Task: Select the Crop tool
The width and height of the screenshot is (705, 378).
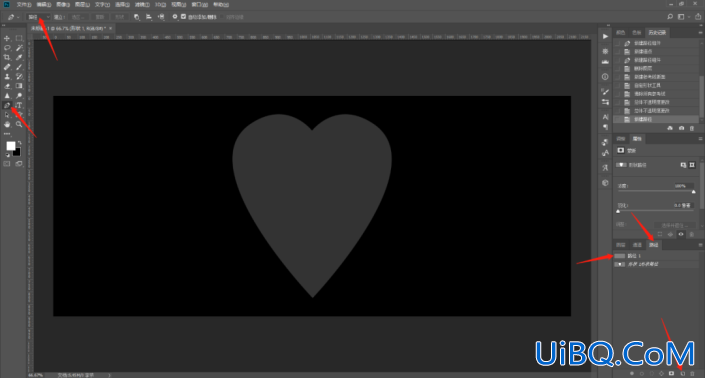Action: point(7,58)
